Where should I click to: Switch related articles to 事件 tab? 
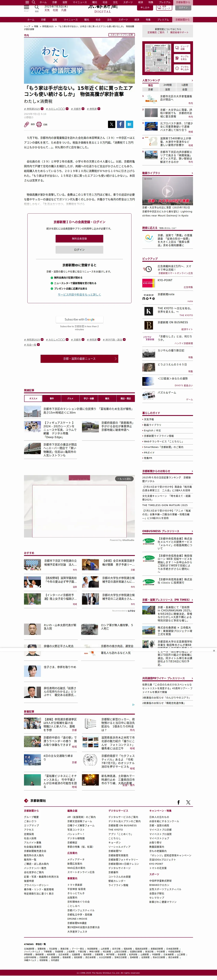click(52, 398)
